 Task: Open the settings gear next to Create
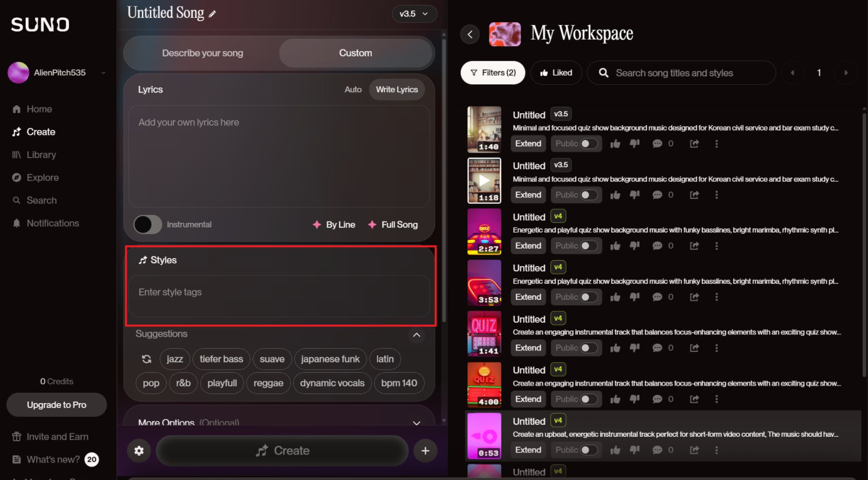[139, 451]
